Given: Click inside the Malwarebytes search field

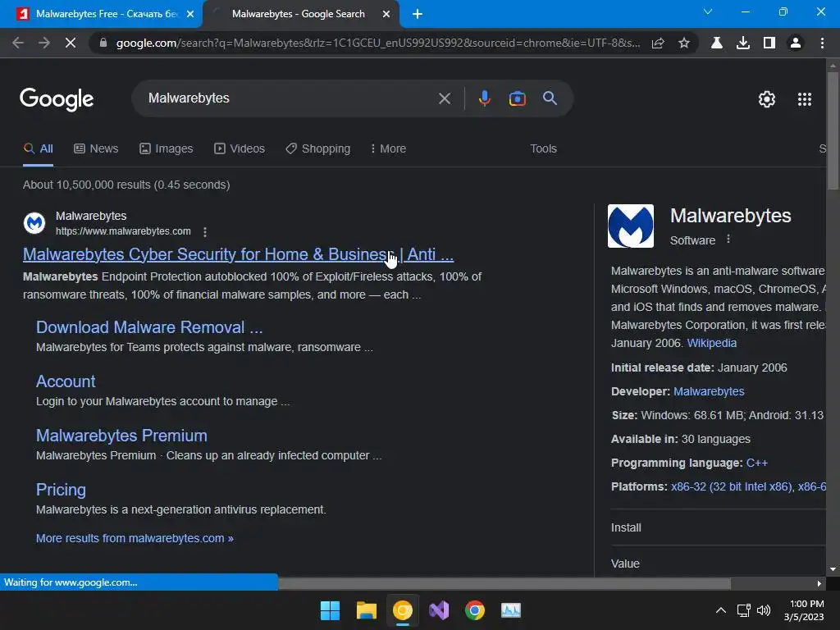Looking at the screenshot, I should click(x=290, y=98).
